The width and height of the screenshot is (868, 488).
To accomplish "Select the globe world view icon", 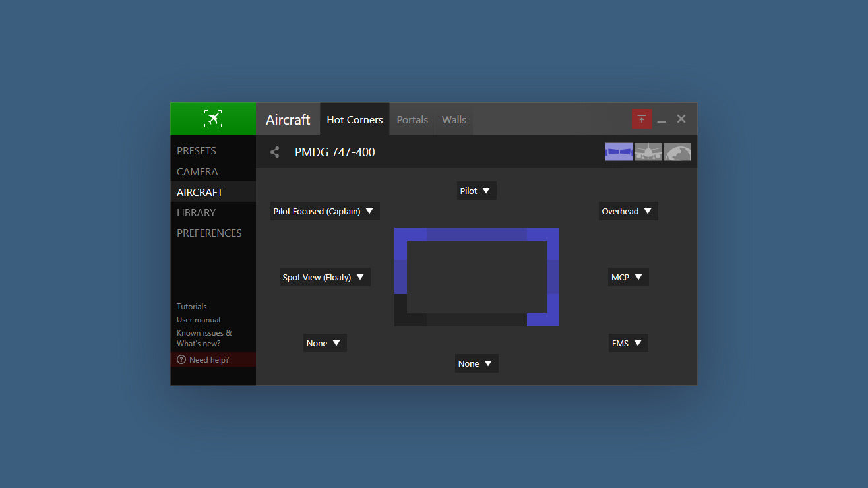I will click(677, 152).
